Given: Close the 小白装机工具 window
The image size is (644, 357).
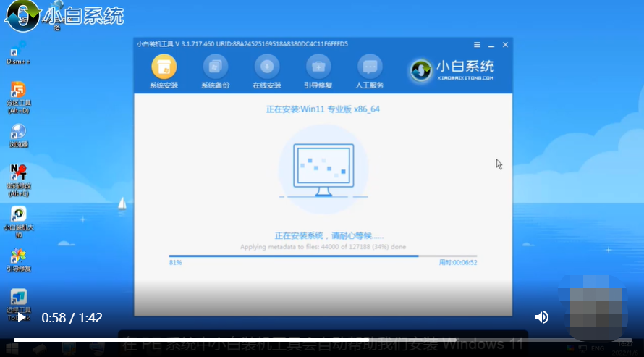Looking at the screenshot, I should [x=505, y=44].
